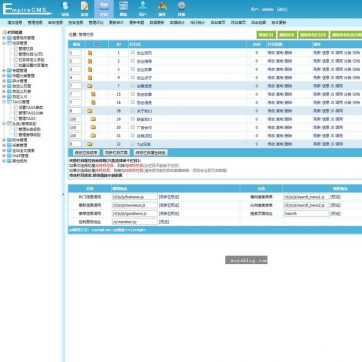This screenshot has height=362, width=362.
Task: Click the 终极栏目属性转换 button
Action: coord(150,152)
